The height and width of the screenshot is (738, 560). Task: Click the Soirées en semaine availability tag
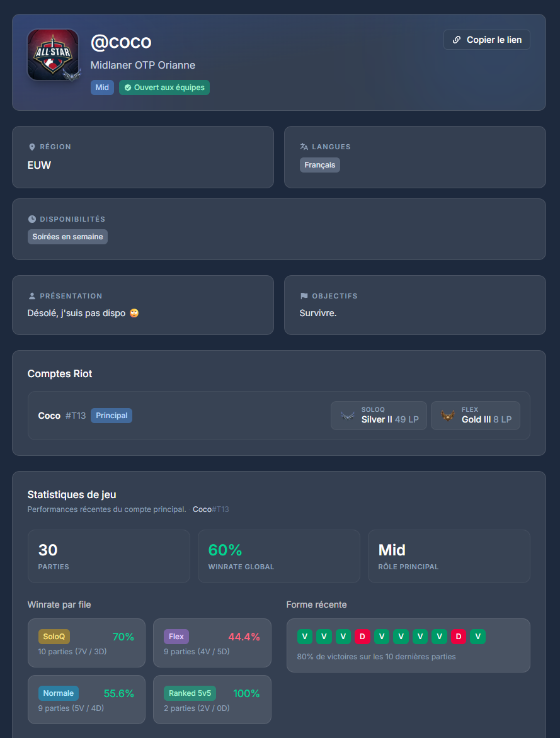click(67, 237)
